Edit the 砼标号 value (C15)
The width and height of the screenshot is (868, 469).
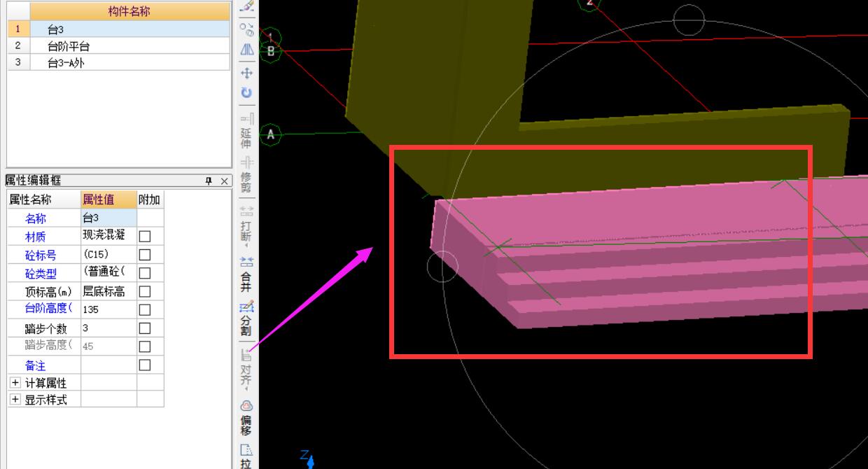108,254
